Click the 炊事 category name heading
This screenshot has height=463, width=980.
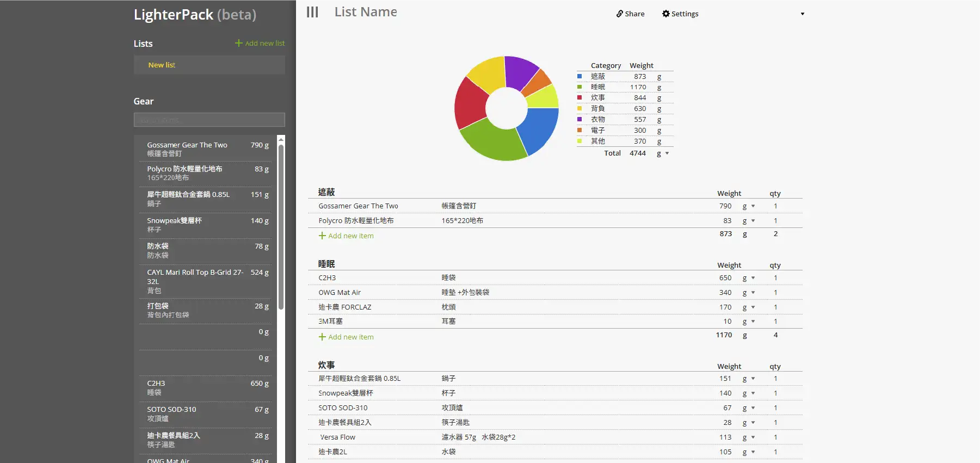click(x=326, y=365)
